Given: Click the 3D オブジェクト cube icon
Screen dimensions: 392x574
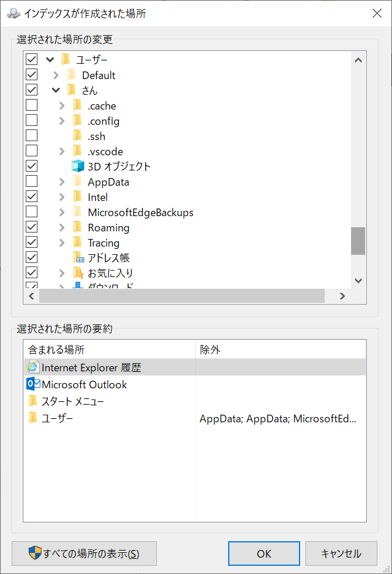Looking at the screenshot, I should (x=77, y=166).
